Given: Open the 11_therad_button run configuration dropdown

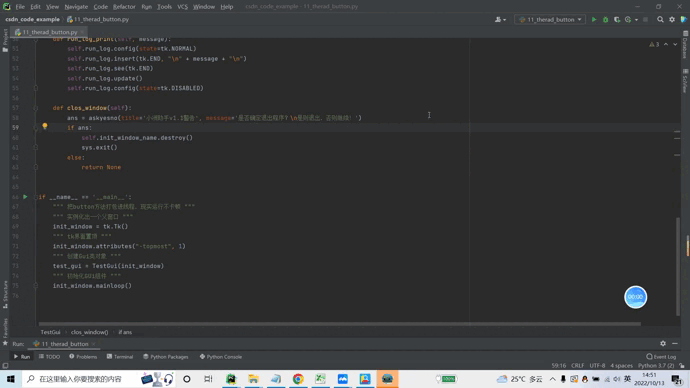Looking at the screenshot, I should tap(550, 19).
